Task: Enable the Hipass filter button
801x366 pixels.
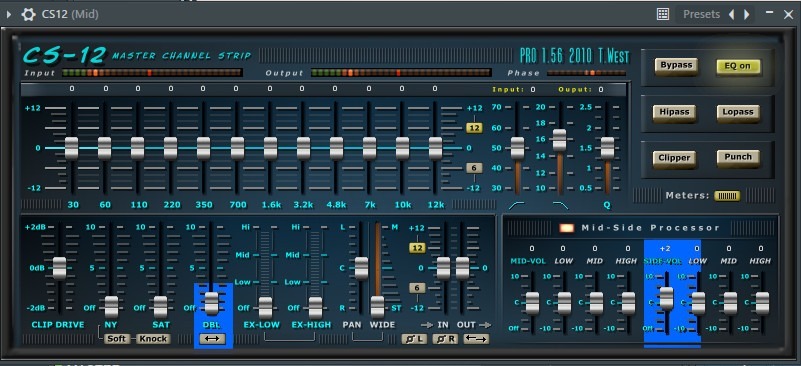Action: click(674, 112)
